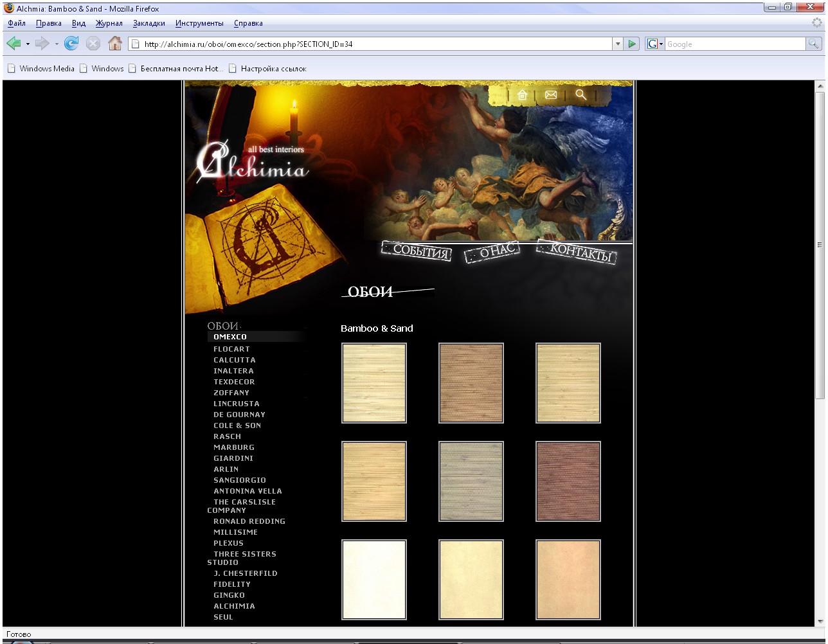Screen dimensions: 828x644
Task: Open the INALTERA brand link
Action: (x=233, y=371)
